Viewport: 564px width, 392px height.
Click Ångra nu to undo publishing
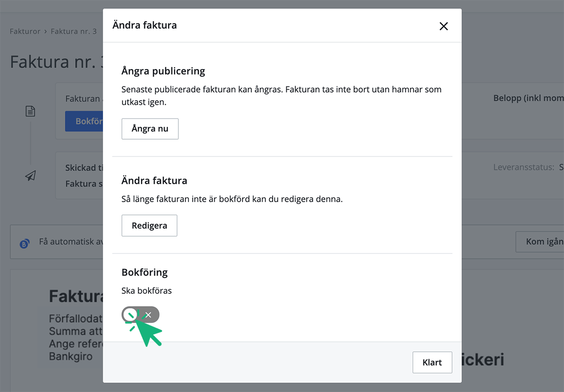coord(150,128)
